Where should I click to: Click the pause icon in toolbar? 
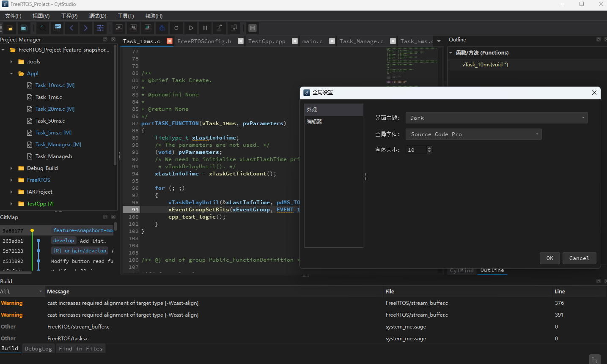[x=205, y=28]
